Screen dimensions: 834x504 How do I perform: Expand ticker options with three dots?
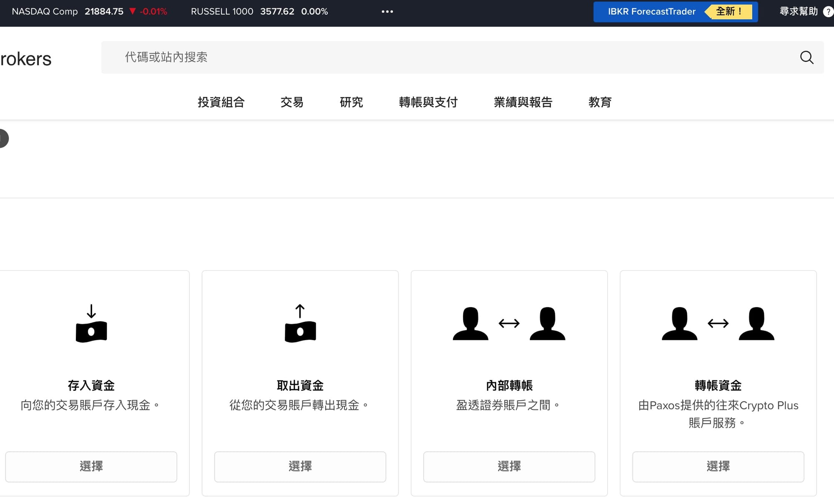pyautogui.click(x=387, y=12)
